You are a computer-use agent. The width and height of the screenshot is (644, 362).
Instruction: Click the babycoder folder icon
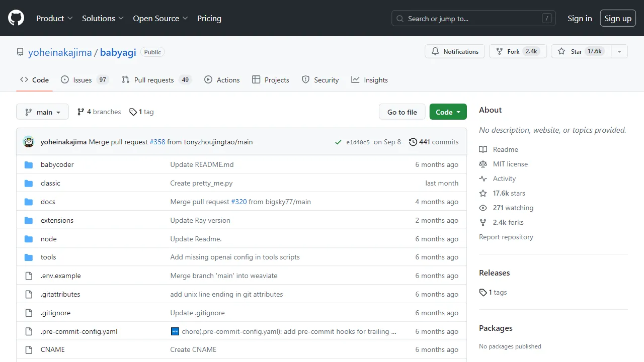point(29,164)
